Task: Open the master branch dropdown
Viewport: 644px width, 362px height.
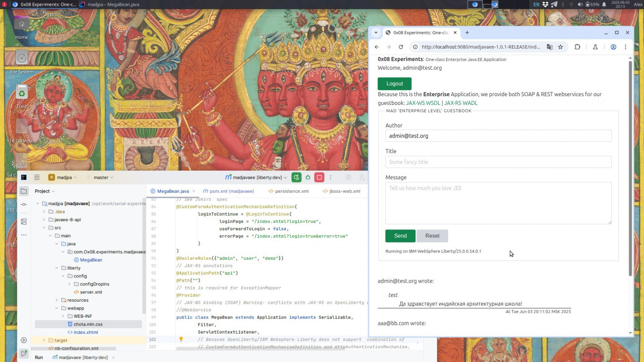Action: click(101, 177)
